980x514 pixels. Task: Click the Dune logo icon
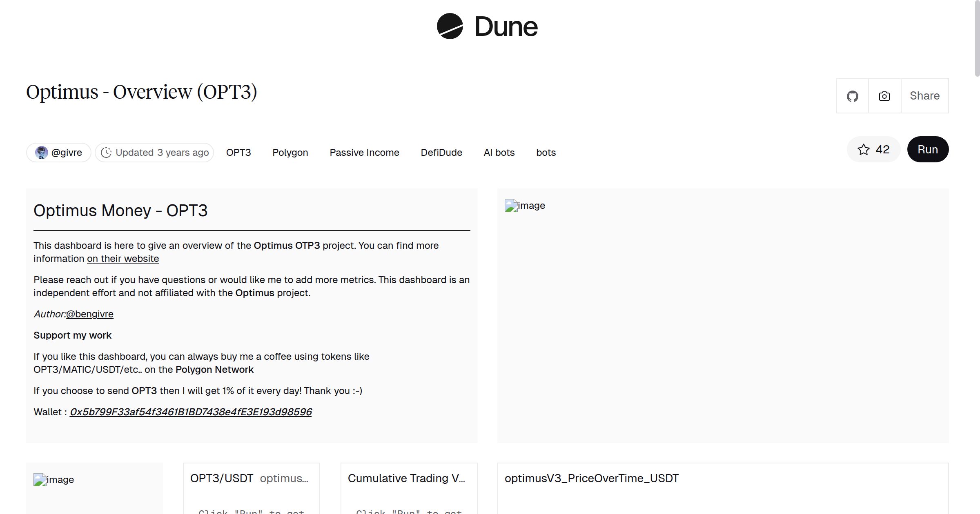(x=450, y=26)
